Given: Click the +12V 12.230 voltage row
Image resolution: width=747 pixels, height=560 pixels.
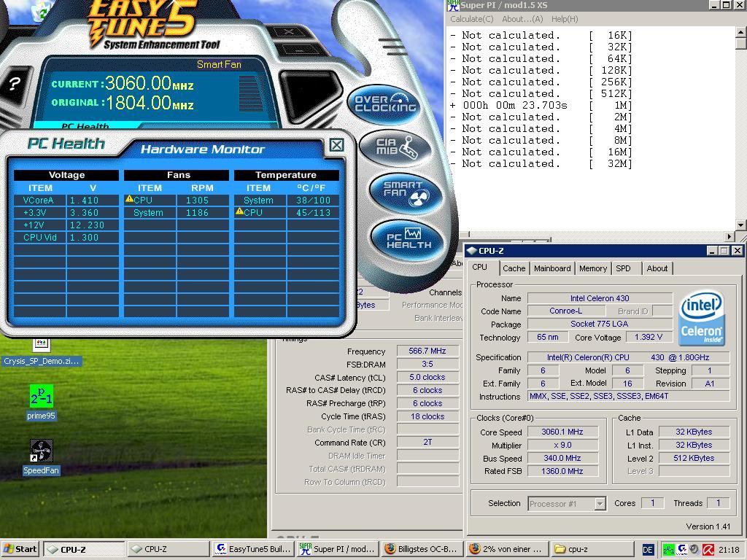Looking at the screenshot, I should click(x=66, y=225).
